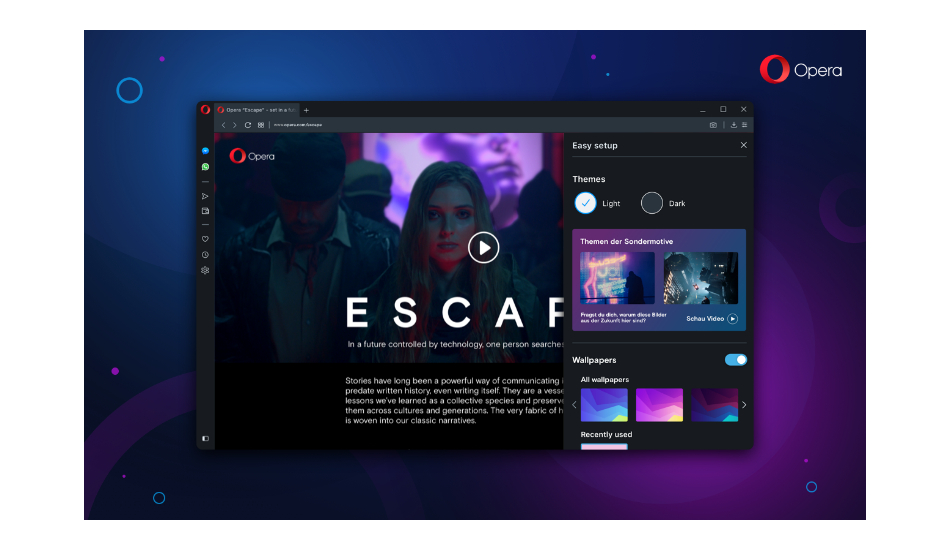Screen dimensions: 950x550
Task: Open the downloads icon in toolbar
Action: click(x=734, y=125)
